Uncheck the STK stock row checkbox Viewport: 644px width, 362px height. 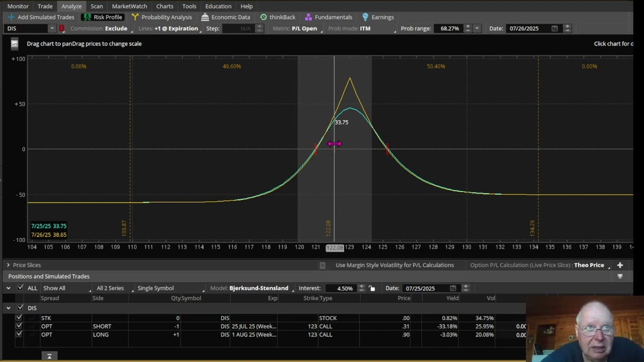19,318
